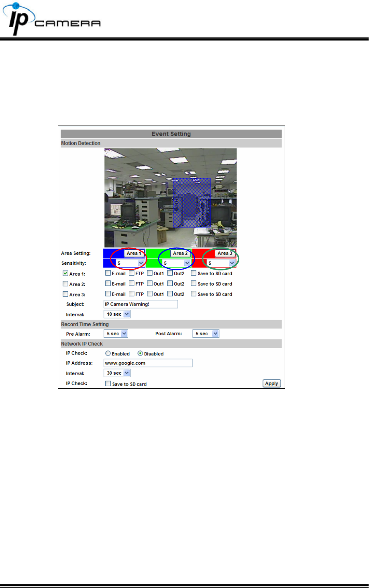Enable Save to SD card for Area 3
Viewport: 369px width, 588px height.
click(x=194, y=294)
